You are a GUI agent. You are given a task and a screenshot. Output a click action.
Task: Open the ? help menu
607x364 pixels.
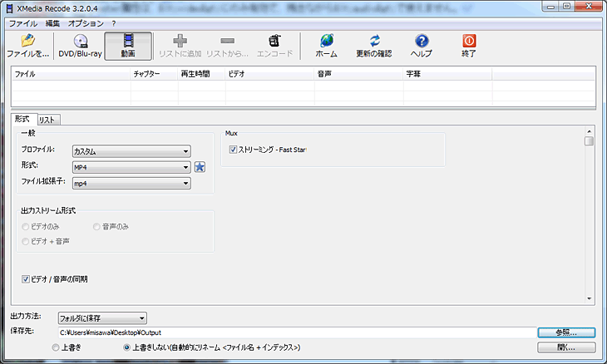pos(114,23)
